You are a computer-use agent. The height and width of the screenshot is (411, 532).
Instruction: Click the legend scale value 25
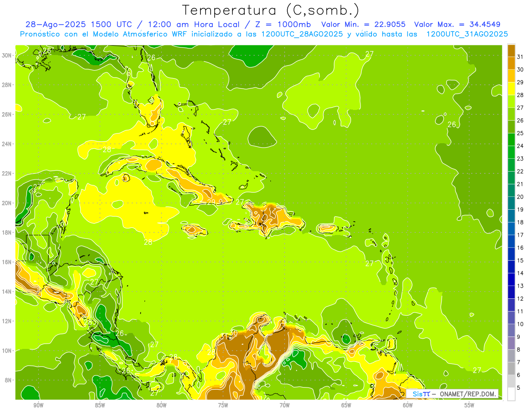click(x=520, y=133)
